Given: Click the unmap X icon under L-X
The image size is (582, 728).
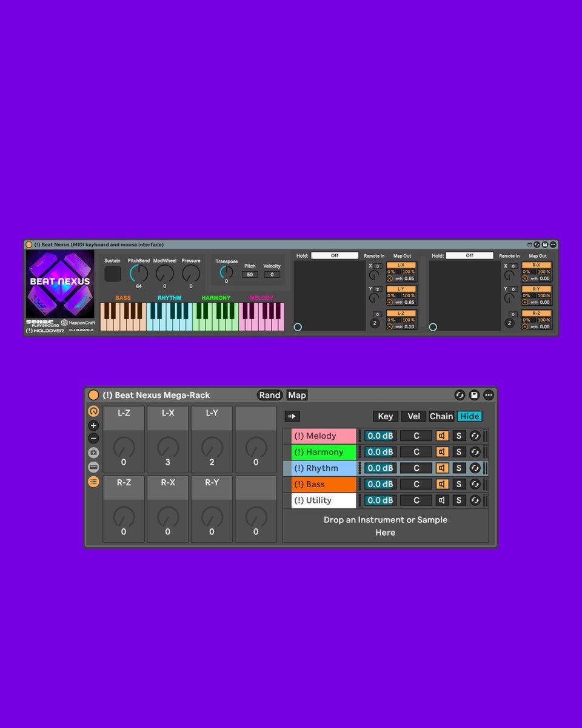Looking at the screenshot, I should click(x=390, y=278).
